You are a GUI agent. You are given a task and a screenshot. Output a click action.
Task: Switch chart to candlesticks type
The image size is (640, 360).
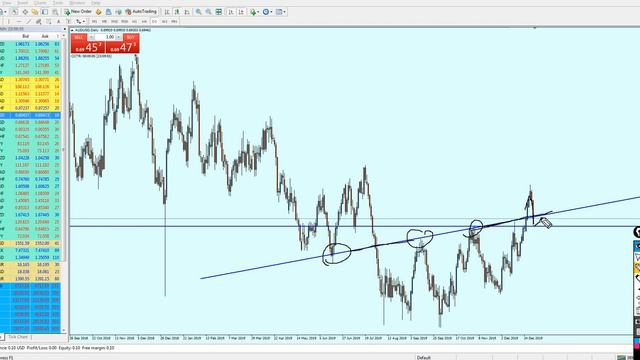(177, 12)
